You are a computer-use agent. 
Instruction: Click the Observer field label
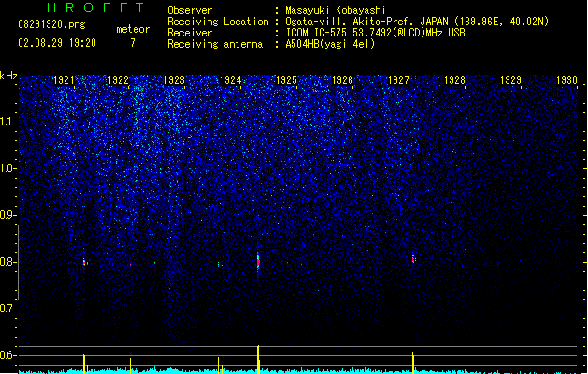tap(190, 10)
